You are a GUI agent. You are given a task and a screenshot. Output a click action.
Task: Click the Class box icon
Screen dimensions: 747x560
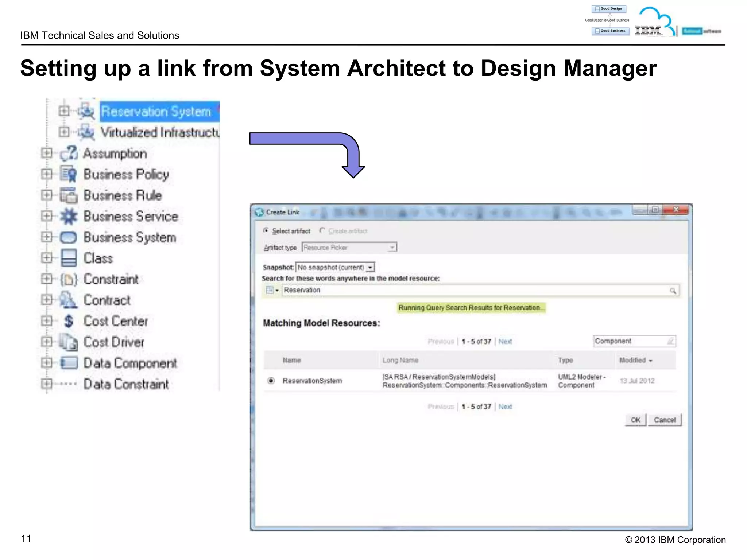(x=69, y=258)
